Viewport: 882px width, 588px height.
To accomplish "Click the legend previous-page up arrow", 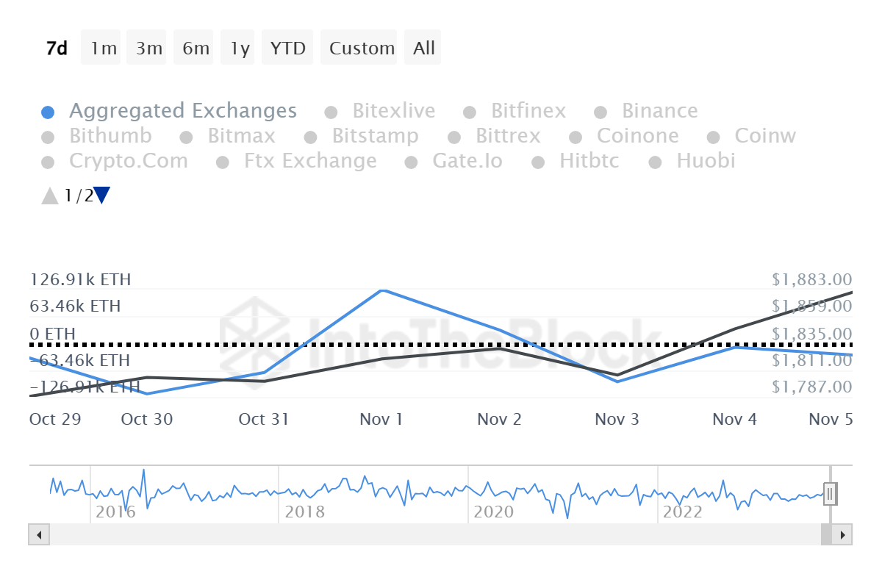I will 49,196.
